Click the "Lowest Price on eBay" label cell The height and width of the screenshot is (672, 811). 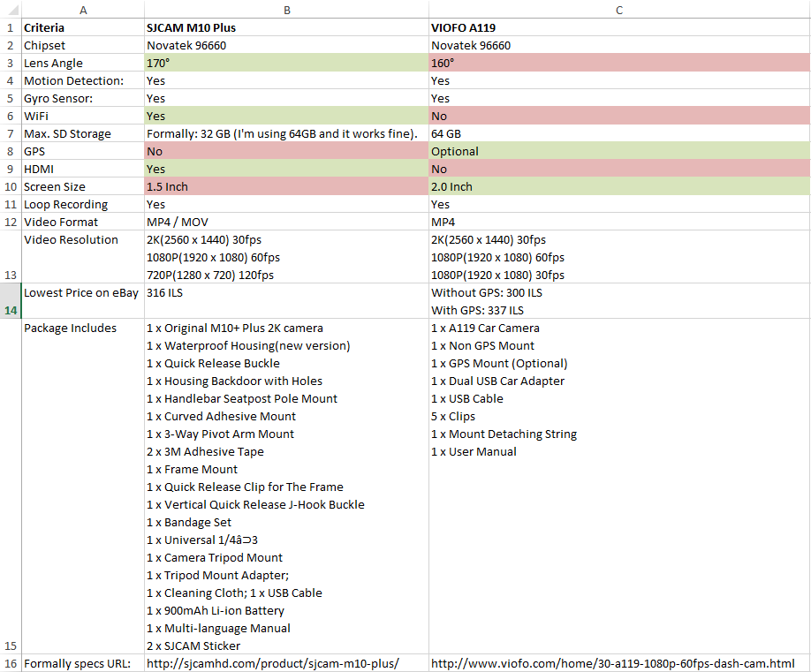pos(81,292)
